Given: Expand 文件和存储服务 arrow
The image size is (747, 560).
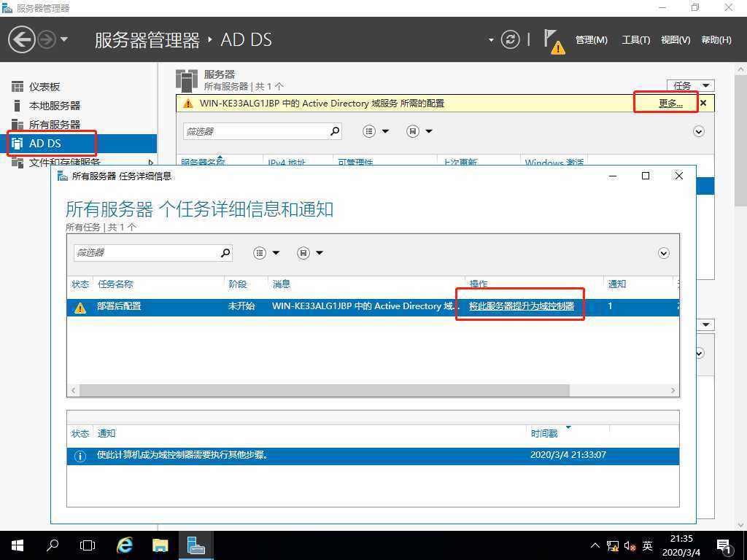Looking at the screenshot, I should tap(151, 163).
